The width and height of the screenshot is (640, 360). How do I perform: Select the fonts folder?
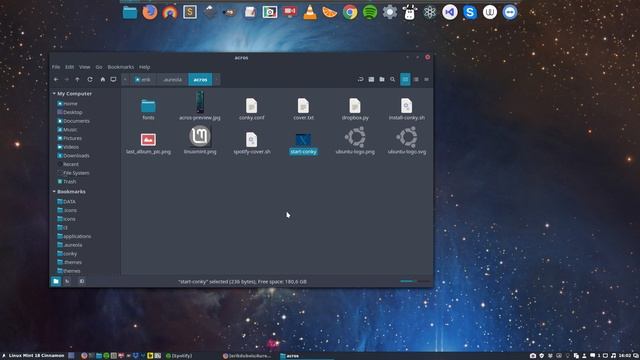148,109
